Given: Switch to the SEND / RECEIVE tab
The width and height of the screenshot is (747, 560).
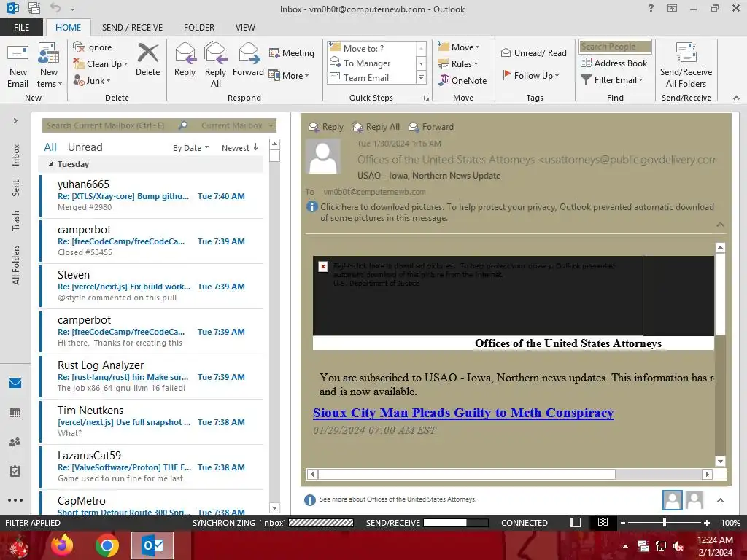Looking at the screenshot, I should (132, 27).
